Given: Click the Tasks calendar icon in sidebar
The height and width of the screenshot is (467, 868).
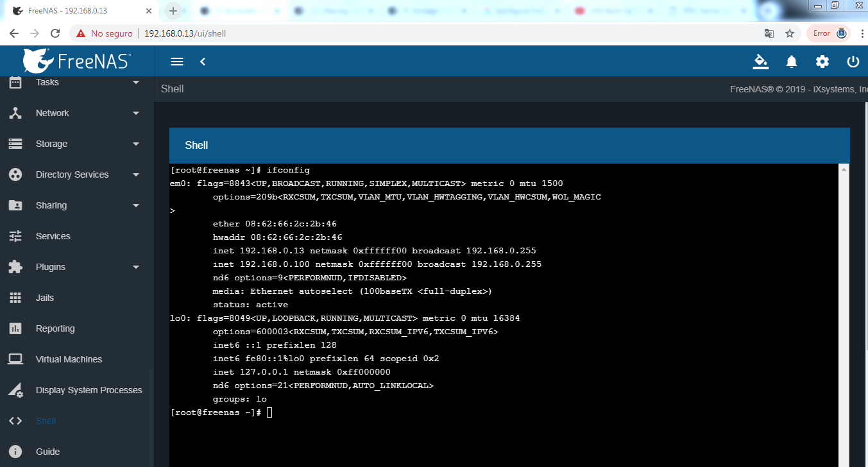Looking at the screenshot, I should [15, 82].
